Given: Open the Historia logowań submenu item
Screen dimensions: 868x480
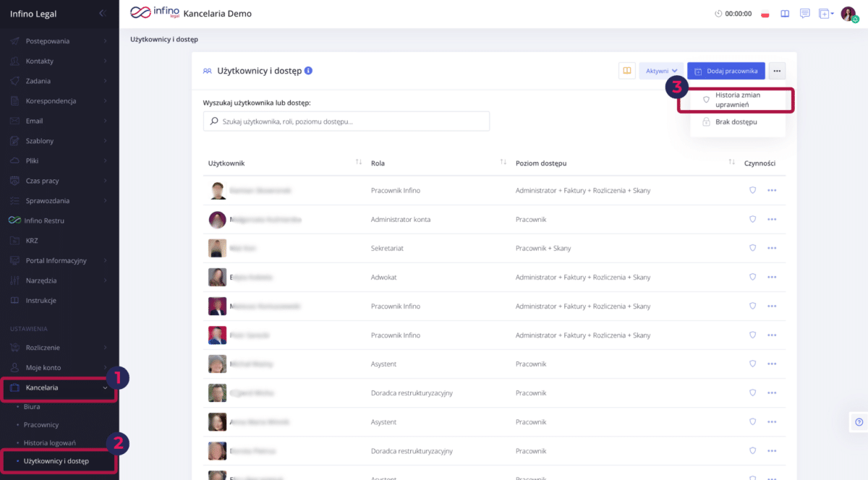Looking at the screenshot, I should [x=50, y=442].
